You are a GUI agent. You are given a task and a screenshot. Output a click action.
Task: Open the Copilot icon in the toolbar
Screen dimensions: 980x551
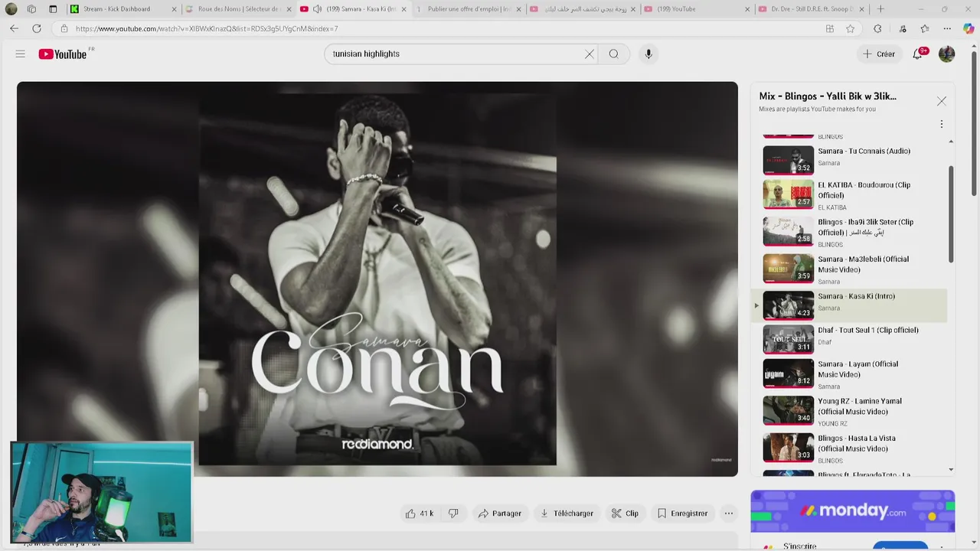click(x=969, y=28)
